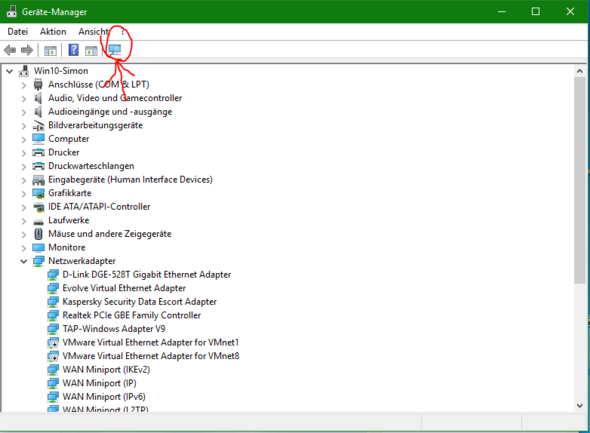
Task: Toggle the console tree pane toolbar icon
Action: point(50,50)
